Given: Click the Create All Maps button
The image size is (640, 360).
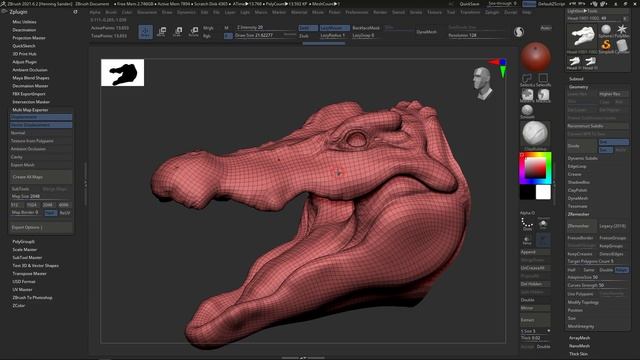Looking at the screenshot, I should 41,177.
